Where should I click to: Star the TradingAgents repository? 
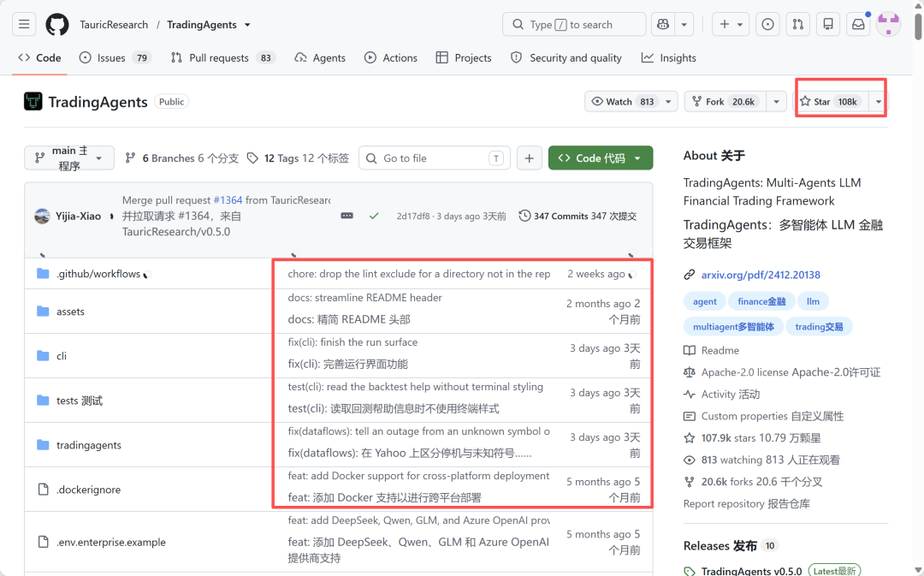831,101
